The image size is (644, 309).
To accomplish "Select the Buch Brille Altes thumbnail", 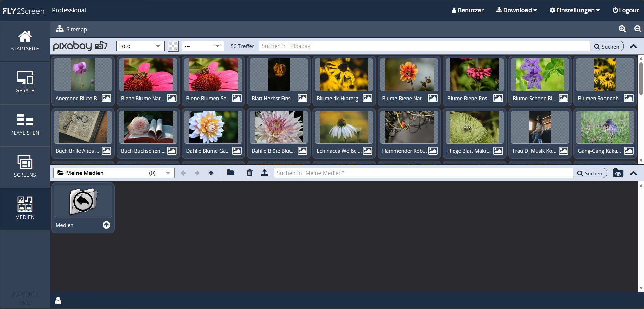I will pos(83,128).
